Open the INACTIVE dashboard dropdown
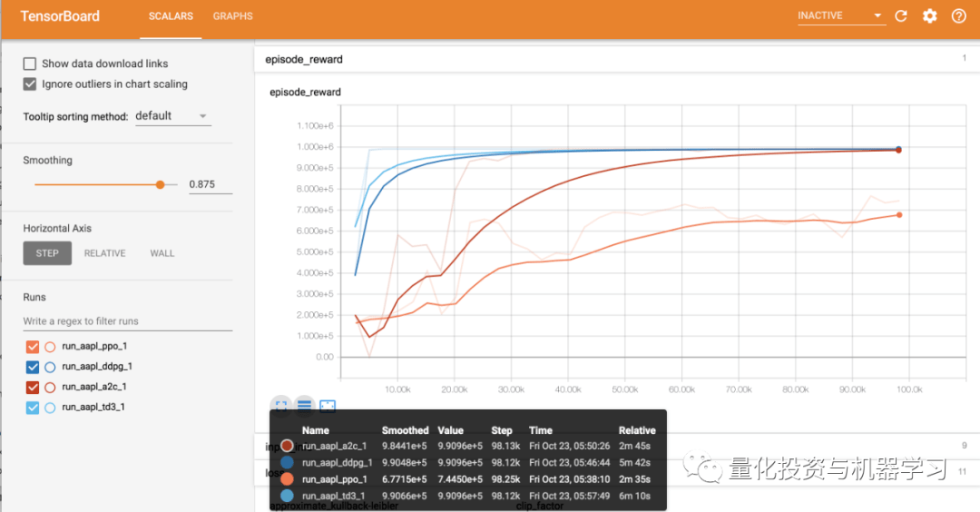This screenshot has width=980, height=512. (x=839, y=16)
